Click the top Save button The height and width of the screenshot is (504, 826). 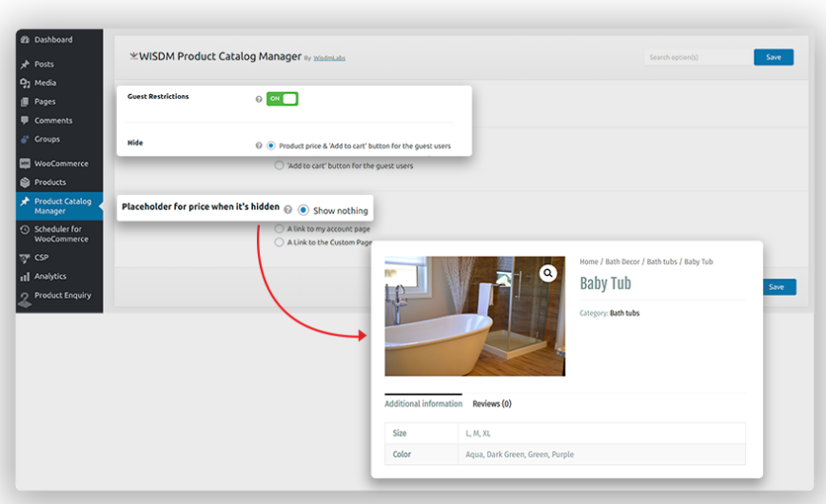pyautogui.click(x=774, y=57)
